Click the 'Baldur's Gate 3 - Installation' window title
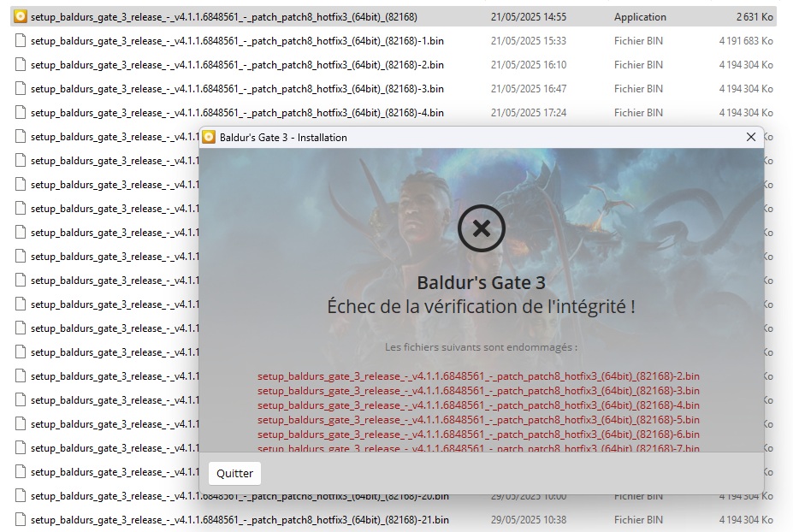The width and height of the screenshot is (793, 532). coord(283,138)
